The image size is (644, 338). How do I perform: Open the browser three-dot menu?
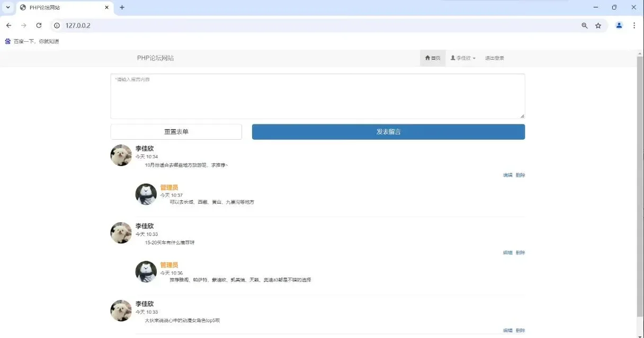coord(634,25)
